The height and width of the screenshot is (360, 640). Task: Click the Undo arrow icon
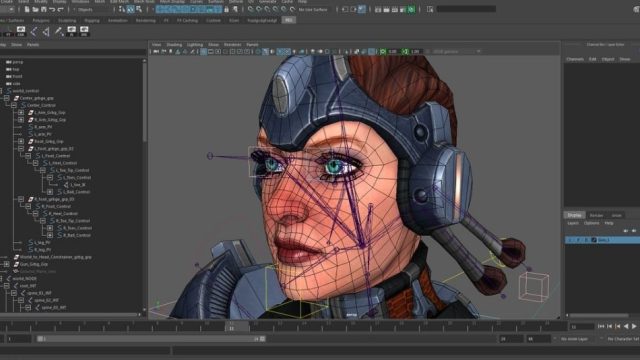click(52, 9)
